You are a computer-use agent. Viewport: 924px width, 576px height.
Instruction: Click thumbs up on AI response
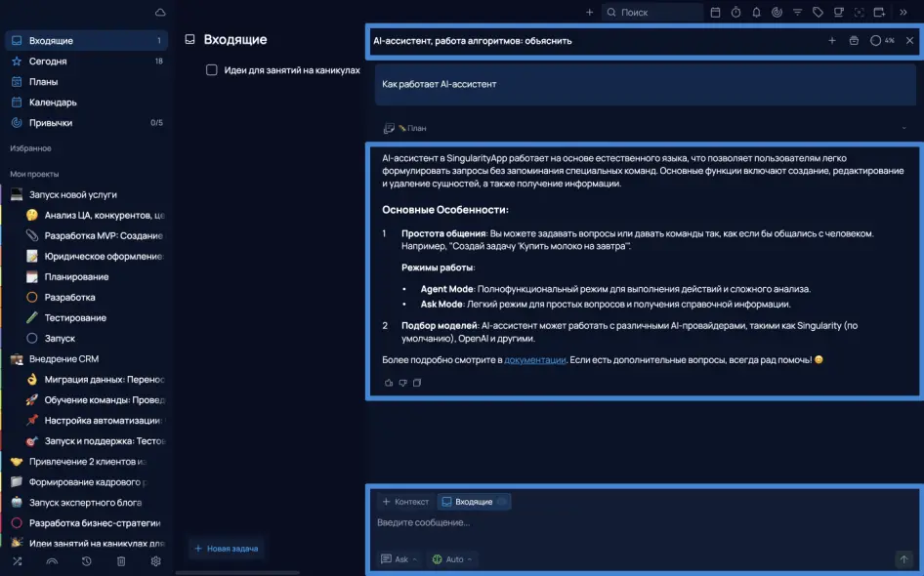coord(389,383)
